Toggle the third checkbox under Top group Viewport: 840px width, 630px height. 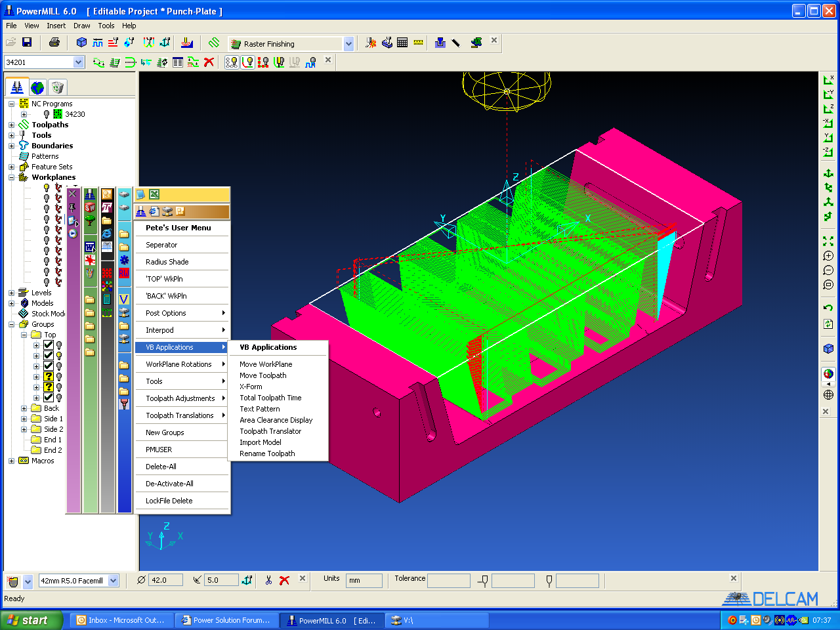48,366
